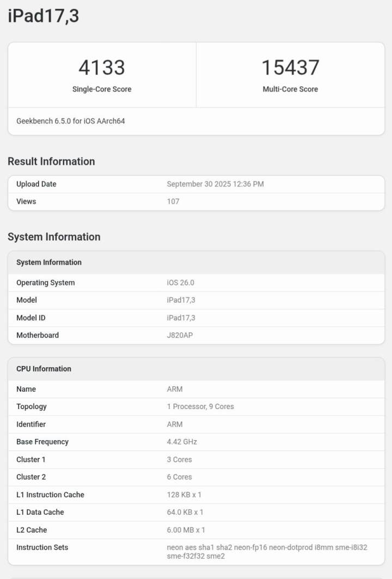
Task: Click the Instruction Sets value text
Action: click(x=267, y=551)
